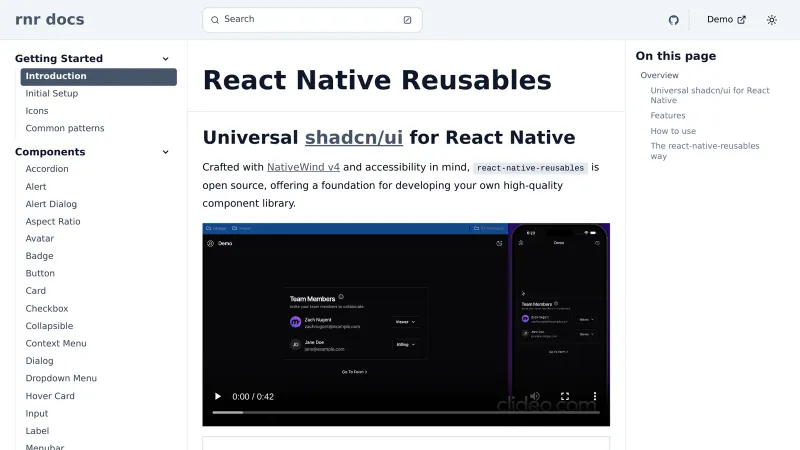The image size is (800, 450).
Task: Click the shortcut icon inside search box
Action: [407, 20]
